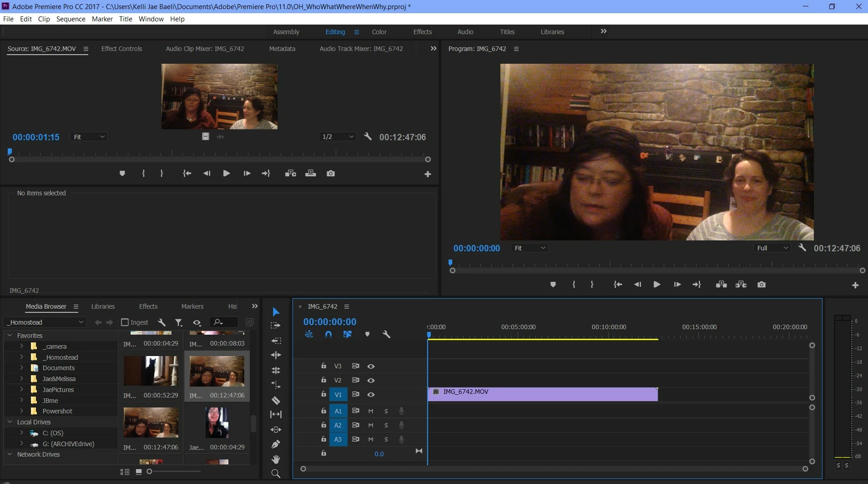
Task: Solo track A2
Action: [386, 425]
